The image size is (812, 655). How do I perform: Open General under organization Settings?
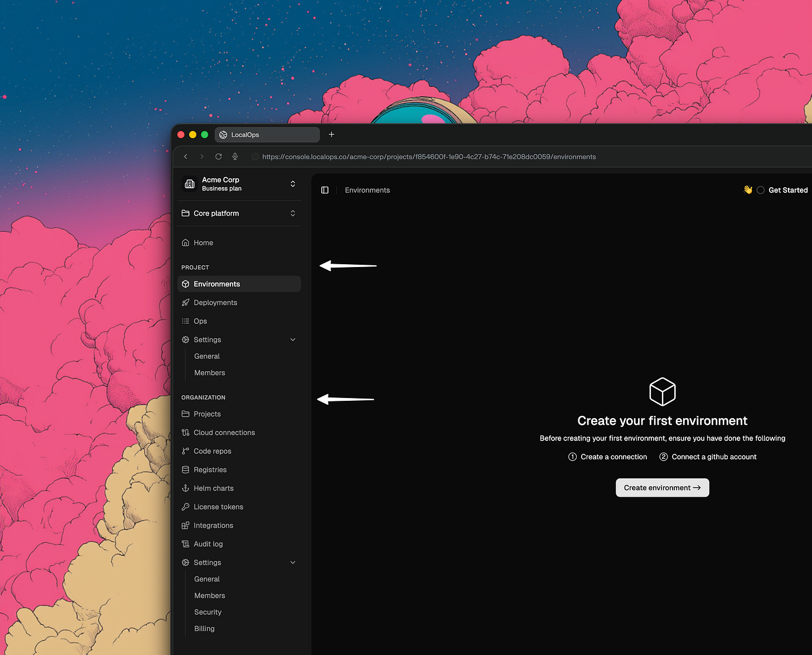click(x=207, y=579)
